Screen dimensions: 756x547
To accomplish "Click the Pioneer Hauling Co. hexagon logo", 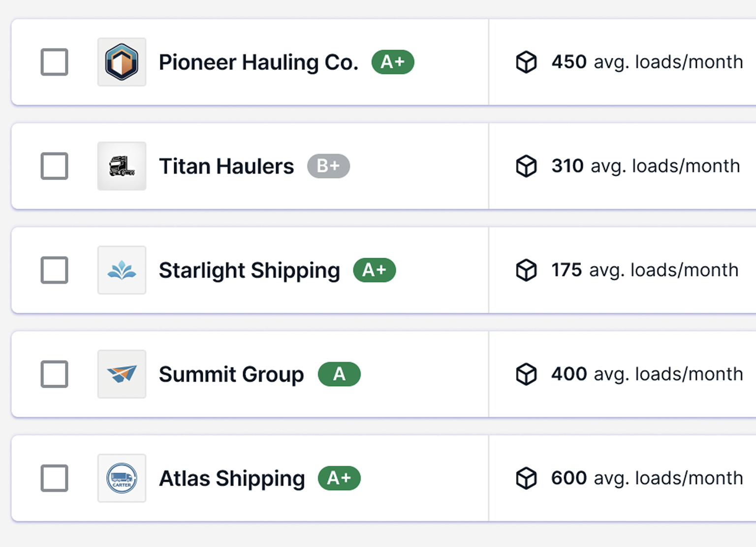I will click(x=122, y=62).
